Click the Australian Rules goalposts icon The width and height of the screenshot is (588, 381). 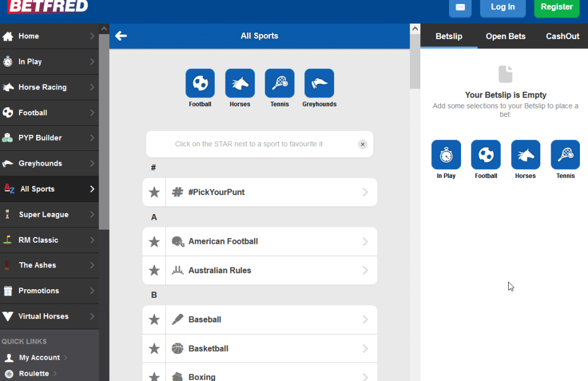click(x=177, y=270)
